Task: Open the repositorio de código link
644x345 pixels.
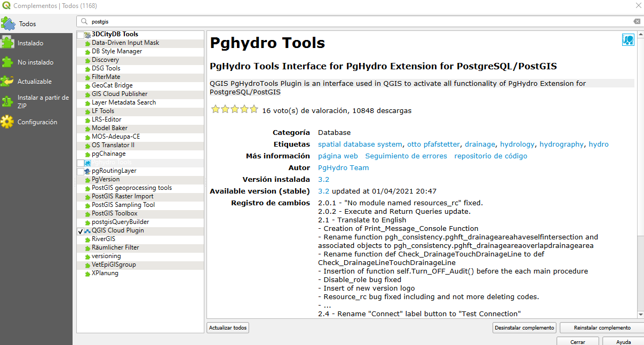Action: 490,156
